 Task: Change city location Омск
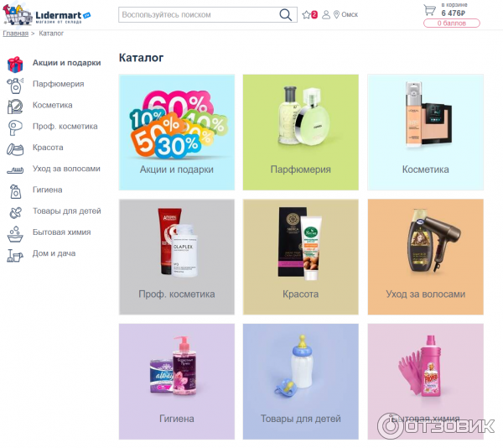[345, 15]
